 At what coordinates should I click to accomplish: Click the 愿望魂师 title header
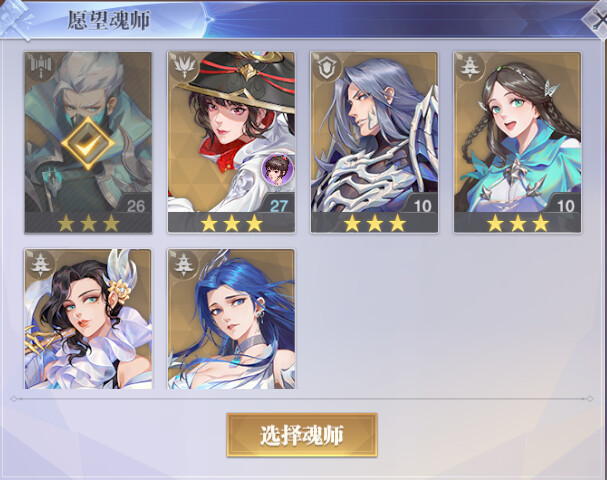click(109, 20)
